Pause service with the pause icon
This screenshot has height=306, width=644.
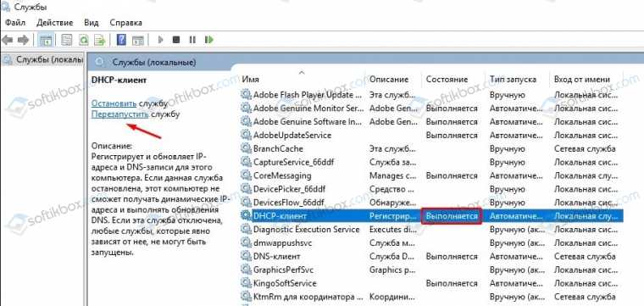(192, 40)
